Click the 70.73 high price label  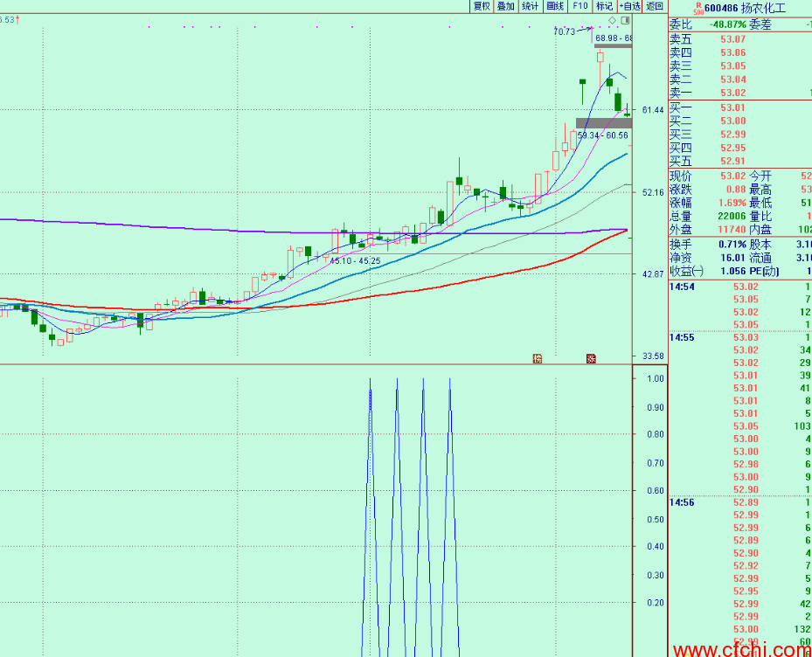tap(565, 31)
